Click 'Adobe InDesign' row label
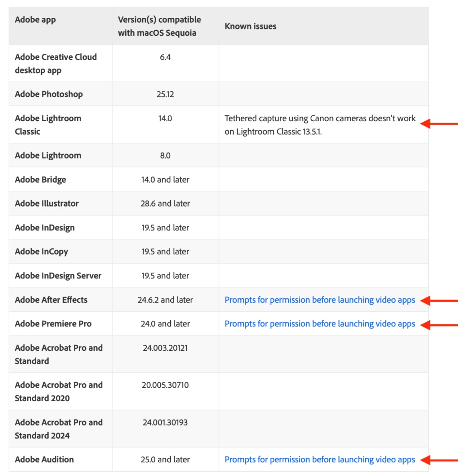Screen dimensions: 458x476 (45, 228)
